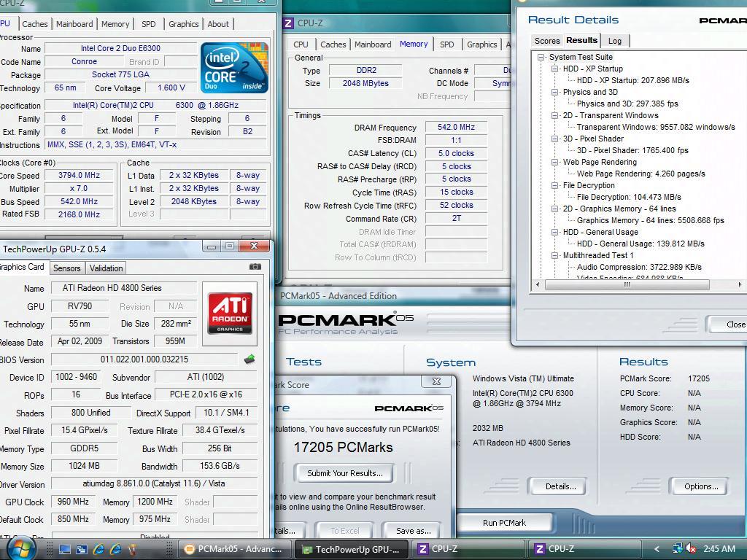Click GPU Clock 960 MHz field

click(x=73, y=502)
